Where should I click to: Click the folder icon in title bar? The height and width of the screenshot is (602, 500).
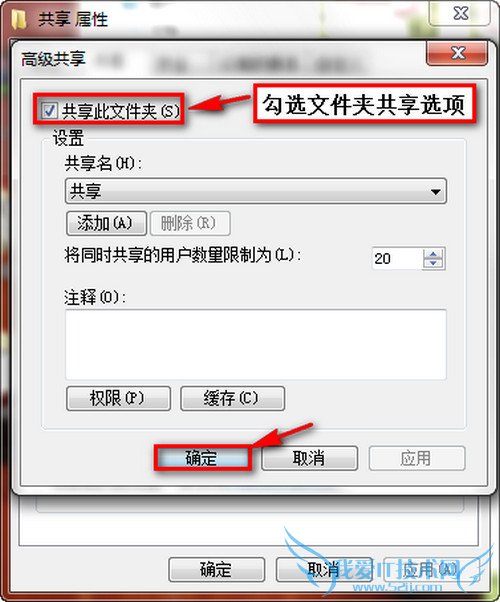18,19
